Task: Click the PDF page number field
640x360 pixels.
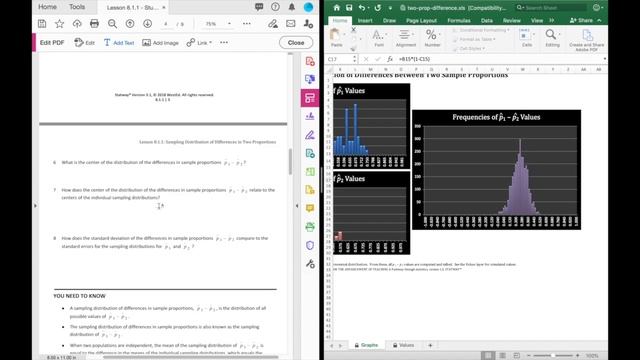Action: (x=166, y=24)
